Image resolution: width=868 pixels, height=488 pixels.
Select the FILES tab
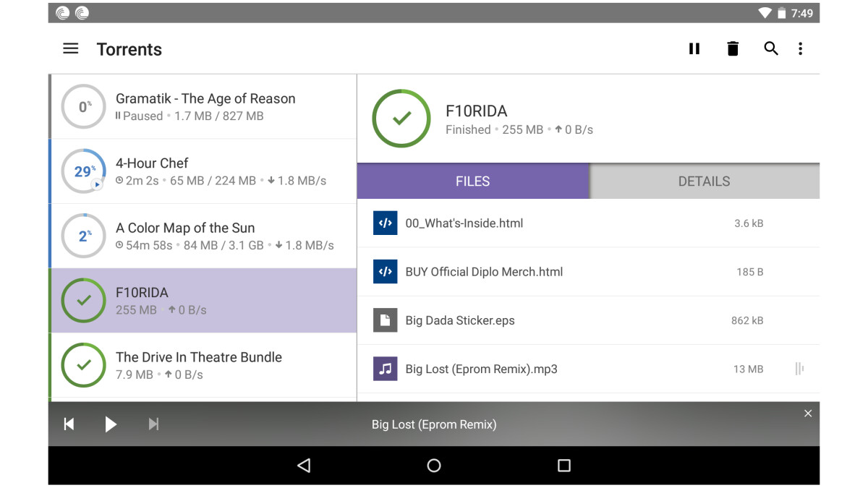[x=473, y=181]
